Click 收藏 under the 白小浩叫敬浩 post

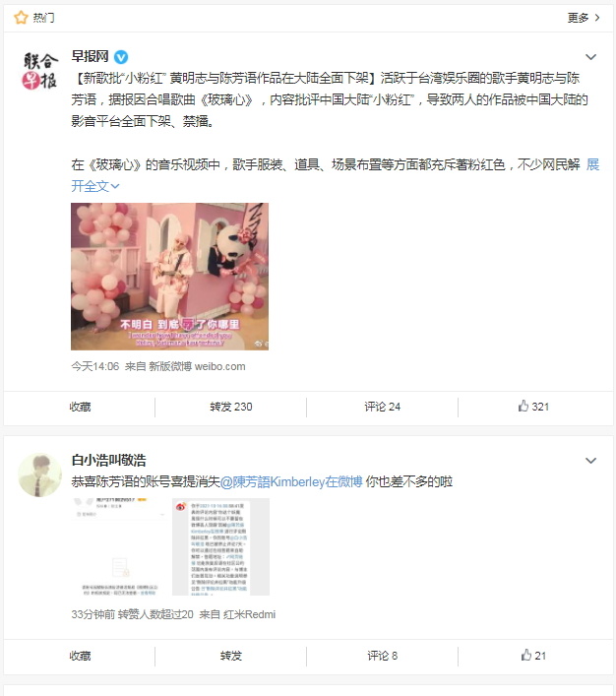pyautogui.click(x=80, y=656)
